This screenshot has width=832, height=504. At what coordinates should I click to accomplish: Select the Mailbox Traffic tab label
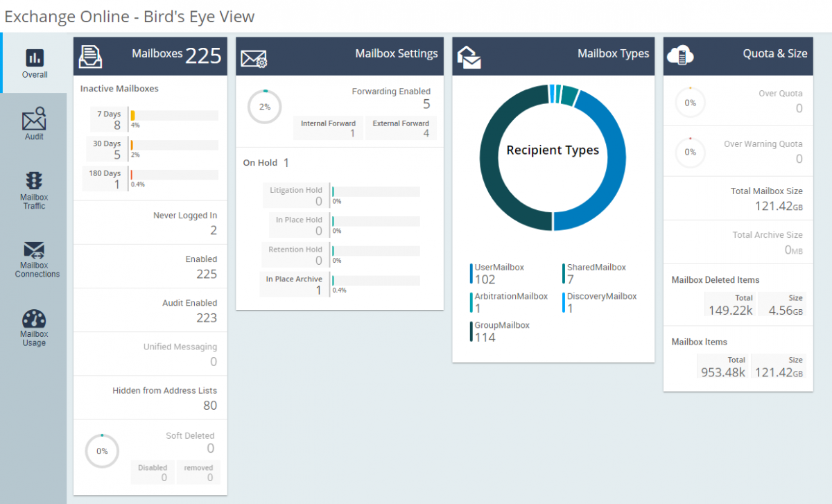(34, 202)
